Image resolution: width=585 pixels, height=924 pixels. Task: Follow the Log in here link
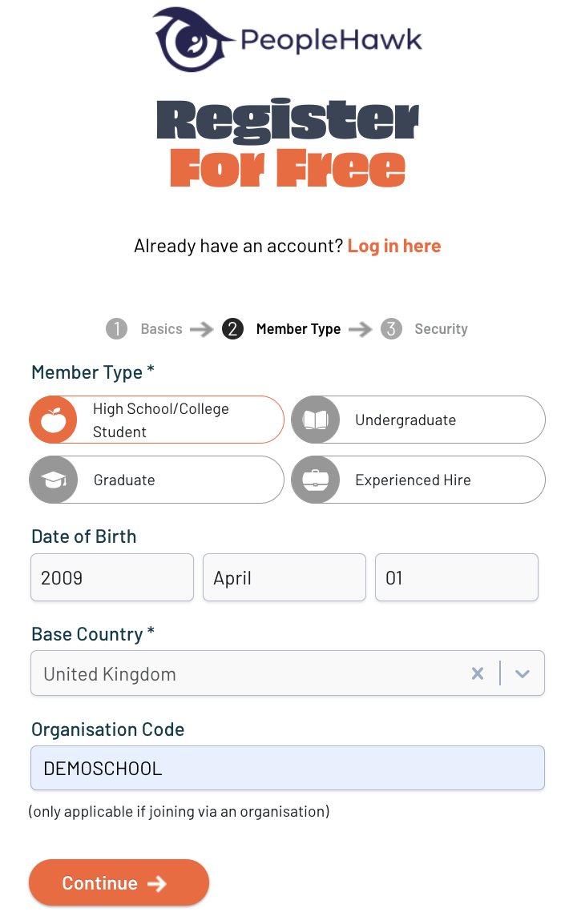(x=394, y=246)
